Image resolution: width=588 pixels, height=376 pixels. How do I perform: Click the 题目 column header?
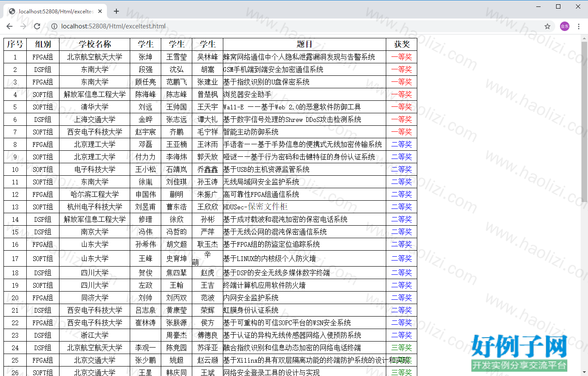coord(305,44)
